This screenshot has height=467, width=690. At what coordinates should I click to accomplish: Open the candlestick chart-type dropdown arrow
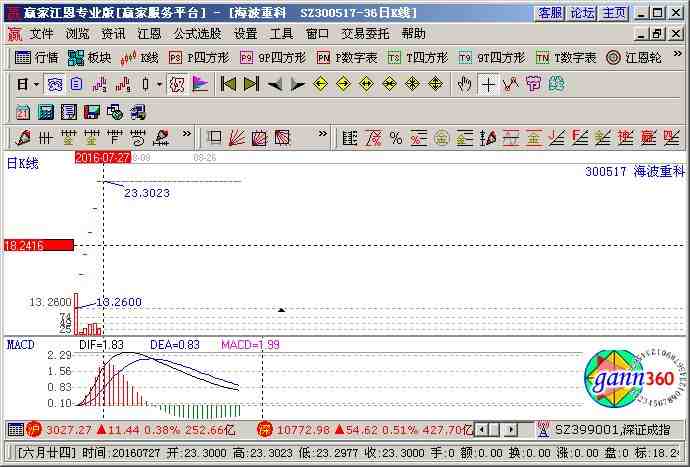coord(159,84)
